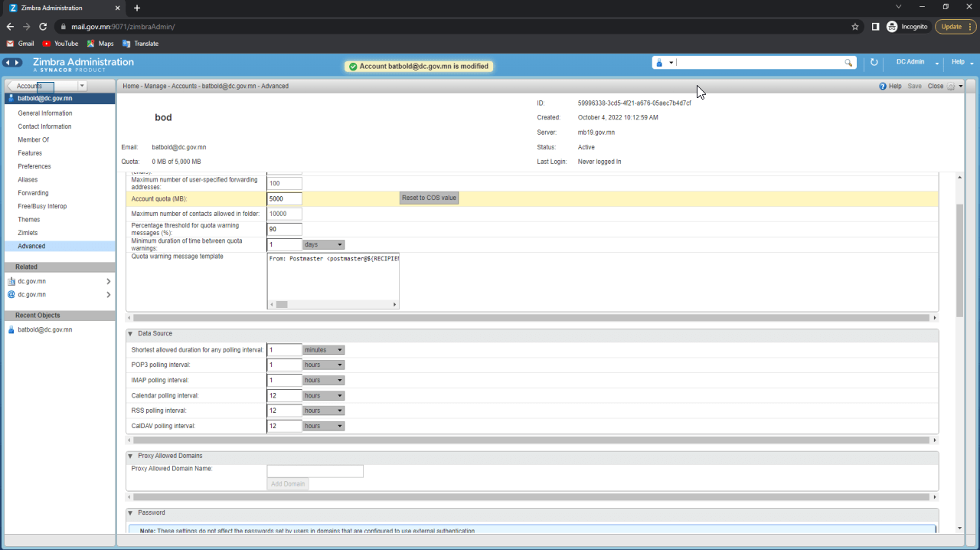The height and width of the screenshot is (550, 980).
Task: Open the Accounts navigation dropdown arrow
Action: pos(82,87)
